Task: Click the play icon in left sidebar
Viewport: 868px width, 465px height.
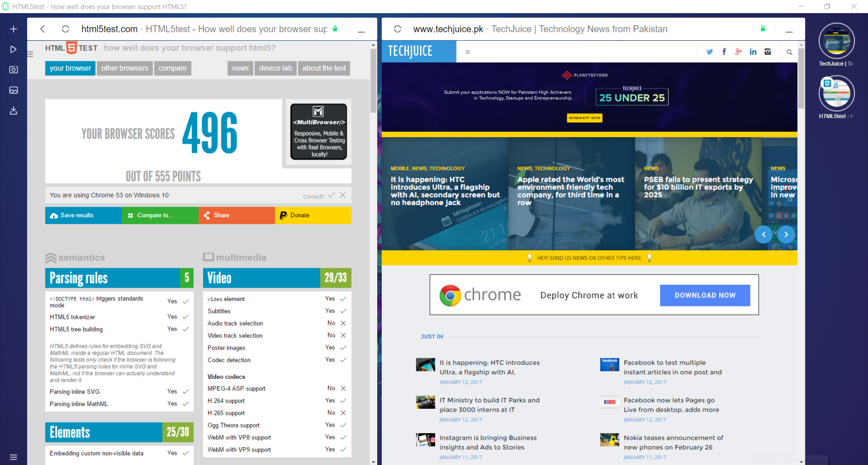Action: click(x=14, y=49)
